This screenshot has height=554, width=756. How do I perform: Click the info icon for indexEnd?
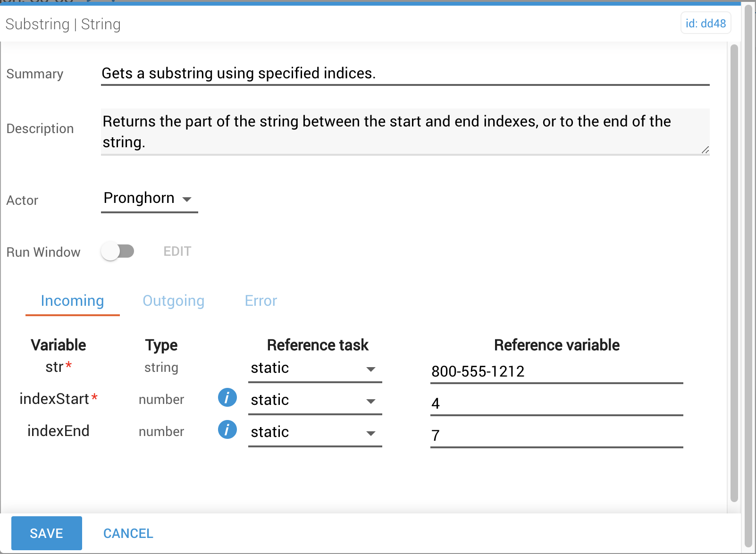pos(227,429)
